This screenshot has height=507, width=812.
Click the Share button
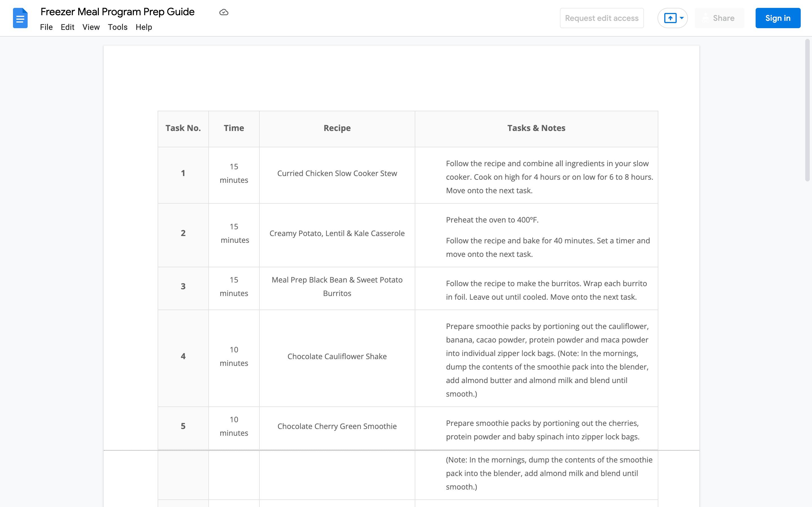pyautogui.click(x=719, y=18)
